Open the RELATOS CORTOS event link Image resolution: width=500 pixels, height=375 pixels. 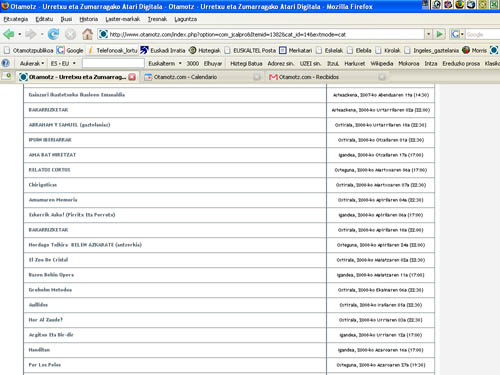point(49,170)
